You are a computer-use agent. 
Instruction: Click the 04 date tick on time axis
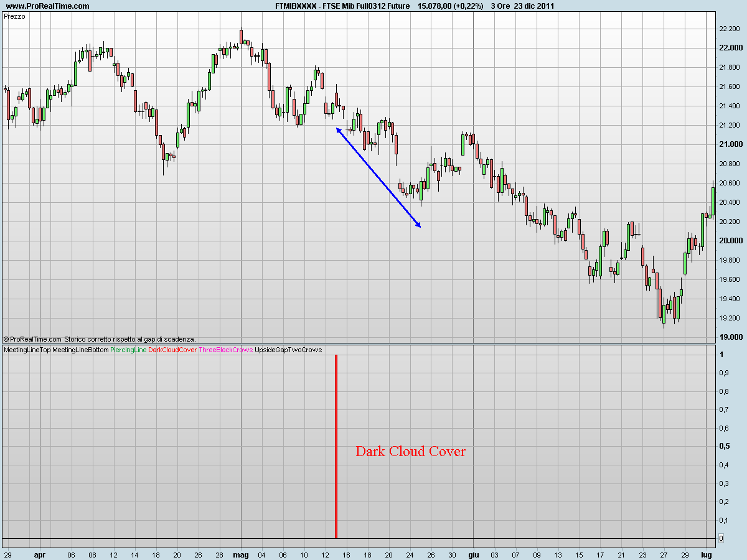click(x=262, y=554)
